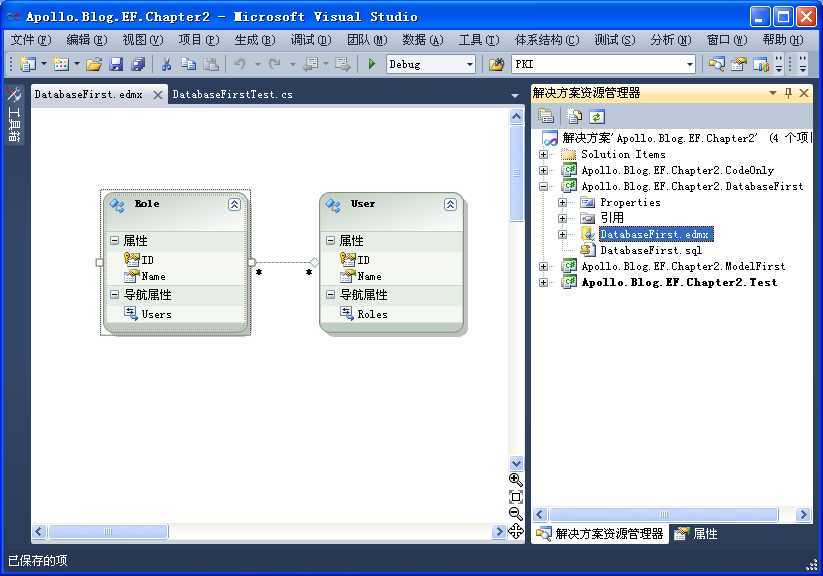Click Solution Explorer horizontal scrollbar thumb

point(663,515)
